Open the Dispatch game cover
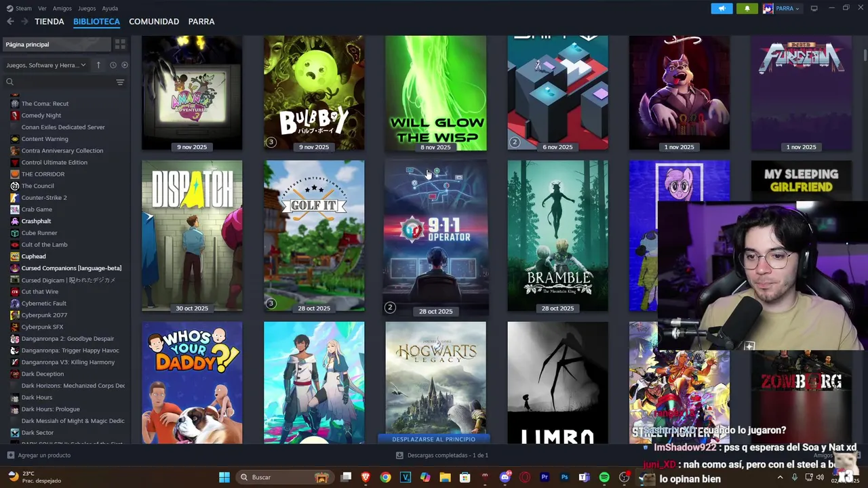Viewport: 868px width, 488px height. pos(192,236)
